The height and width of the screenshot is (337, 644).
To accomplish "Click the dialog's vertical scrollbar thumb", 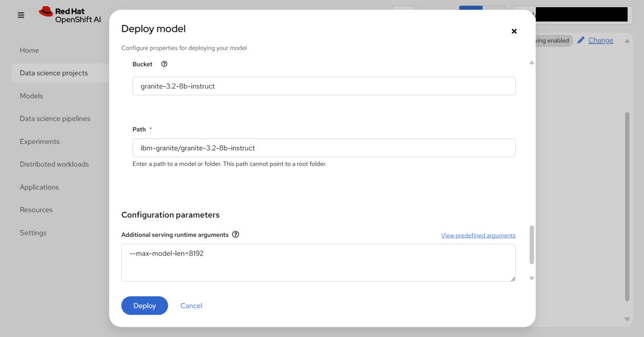I will (532, 245).
